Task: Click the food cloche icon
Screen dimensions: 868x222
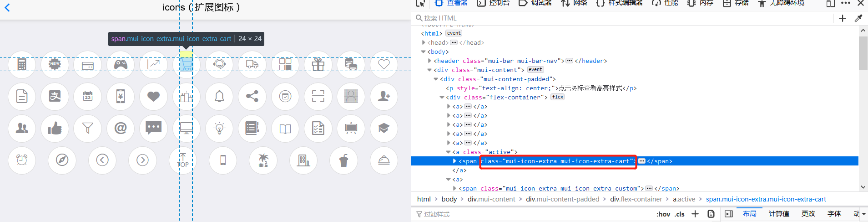Action: tap(384, 160)
